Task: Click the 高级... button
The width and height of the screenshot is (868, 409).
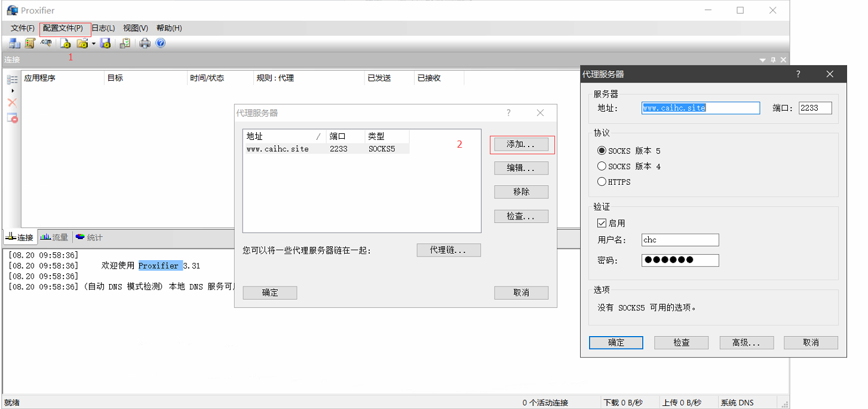Action: click(747, 343)
